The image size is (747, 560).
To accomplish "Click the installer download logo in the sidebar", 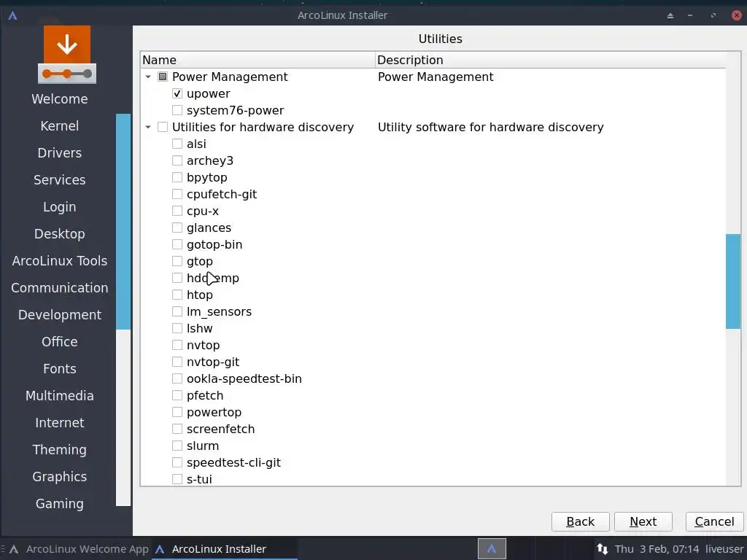I will pyautogui.click(x=66, y=55).
